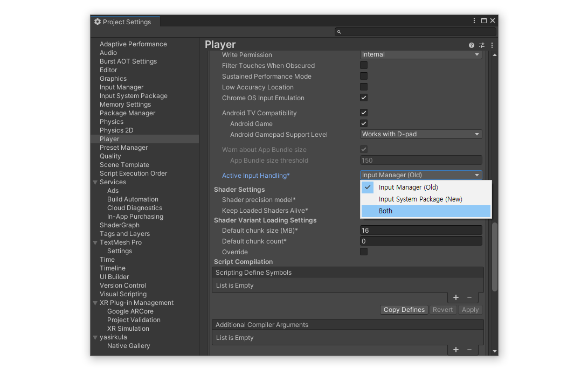Image resolution: width=588 pixels, height=369 pixels.
Task: Add a Scripting Define Symbol with plus
Action: click(x=455, y=297)
